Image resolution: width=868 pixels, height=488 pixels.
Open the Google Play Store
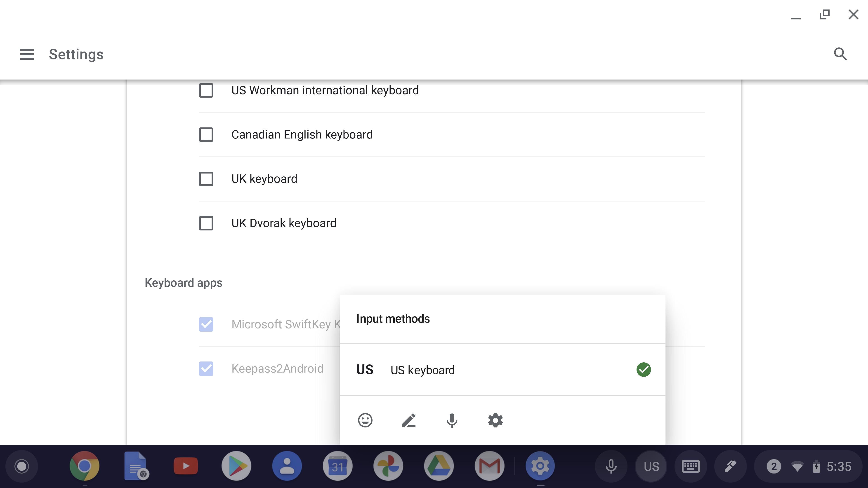point(236,466)
